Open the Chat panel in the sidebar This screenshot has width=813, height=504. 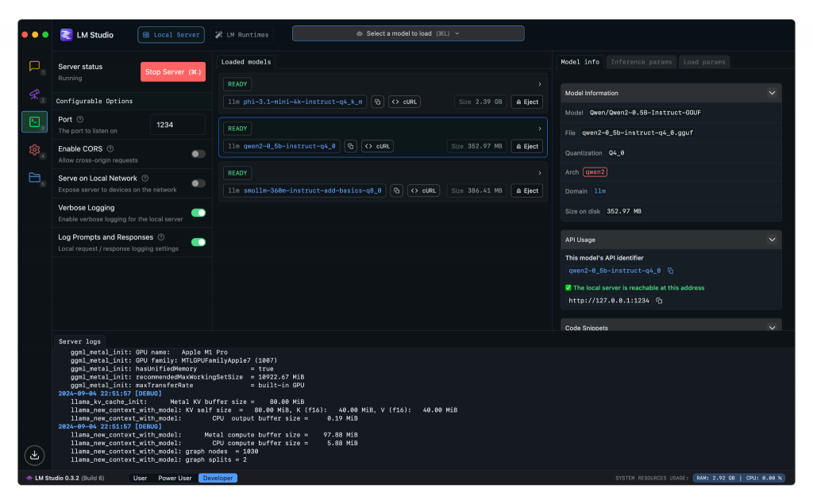pyautogui.click(x=34, y=67)
